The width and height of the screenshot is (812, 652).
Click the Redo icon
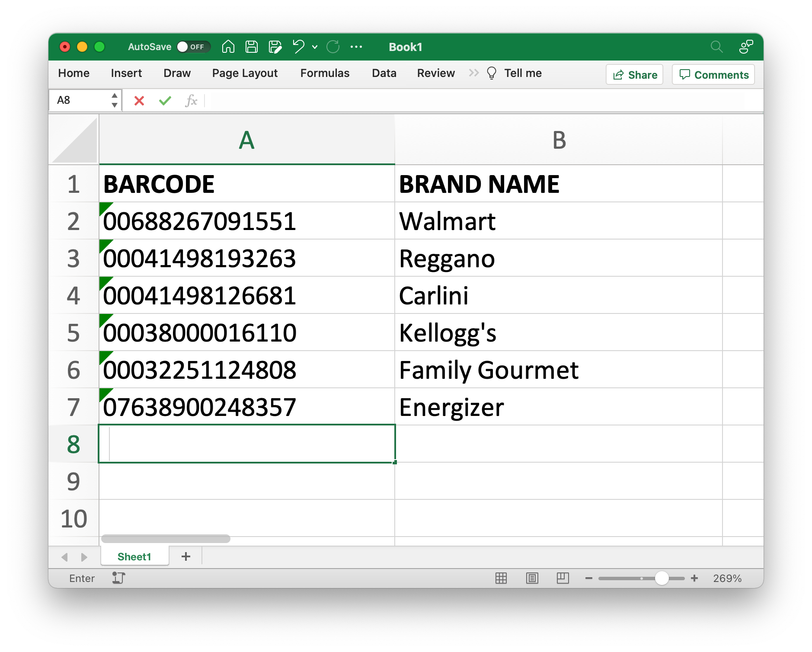pyautogui.click(x=333, y=46)
